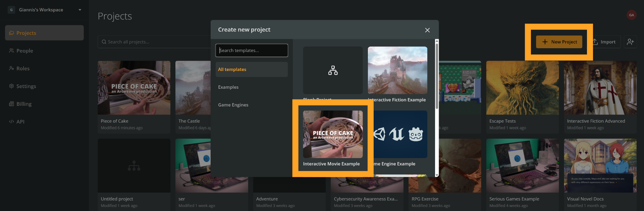Screen dimensions: 644x211
Task: Open the Billing sidebar section
Action: 44,104
